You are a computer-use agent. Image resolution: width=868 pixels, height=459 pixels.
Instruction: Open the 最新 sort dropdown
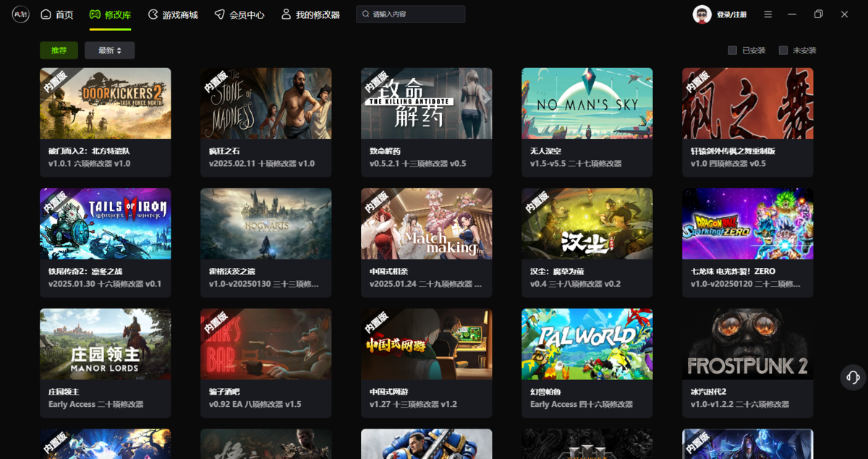[x=109, y=51]
